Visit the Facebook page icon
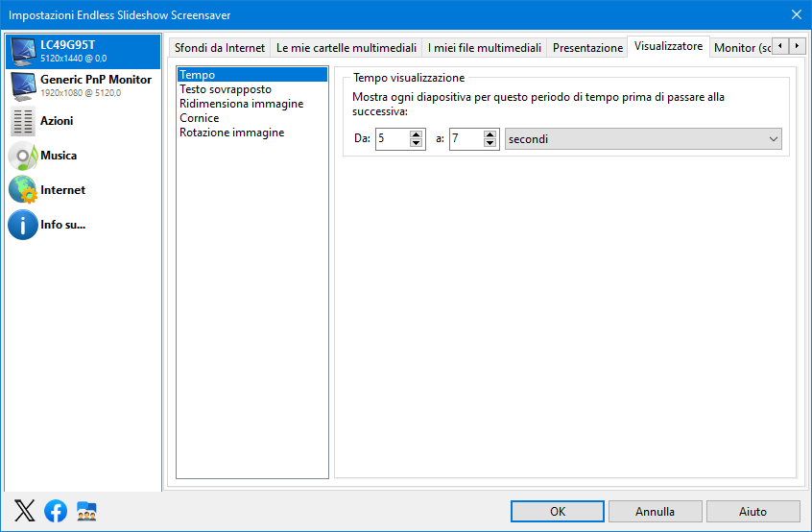 (56, 511)
